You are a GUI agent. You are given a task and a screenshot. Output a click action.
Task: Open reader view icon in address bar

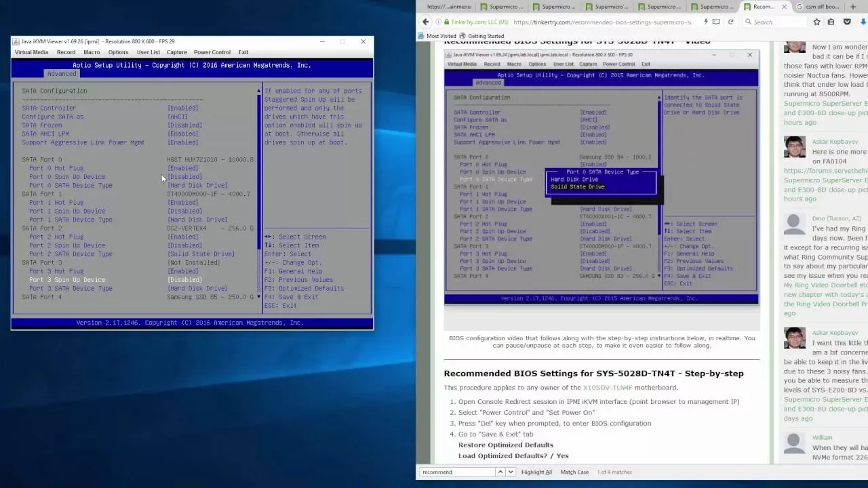pyautogui.click(x=717, y=22)
